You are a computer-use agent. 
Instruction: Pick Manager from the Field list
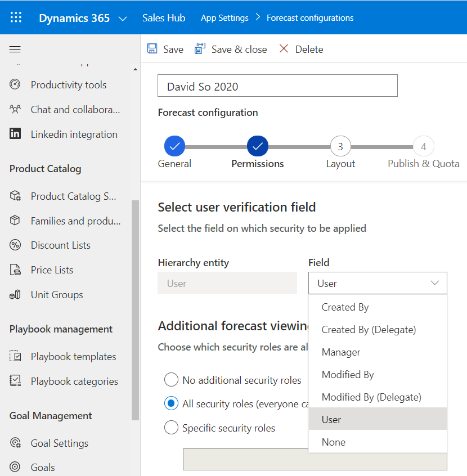click(341, 352)
